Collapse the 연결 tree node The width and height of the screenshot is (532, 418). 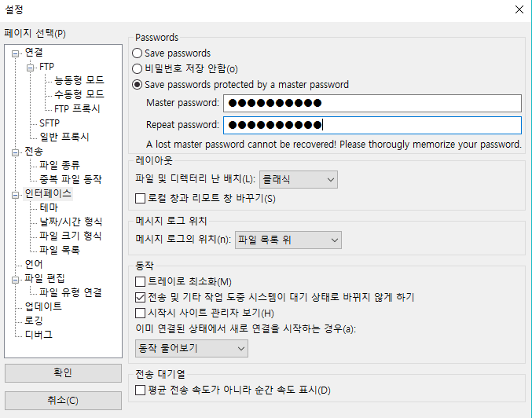pos(15,53)
